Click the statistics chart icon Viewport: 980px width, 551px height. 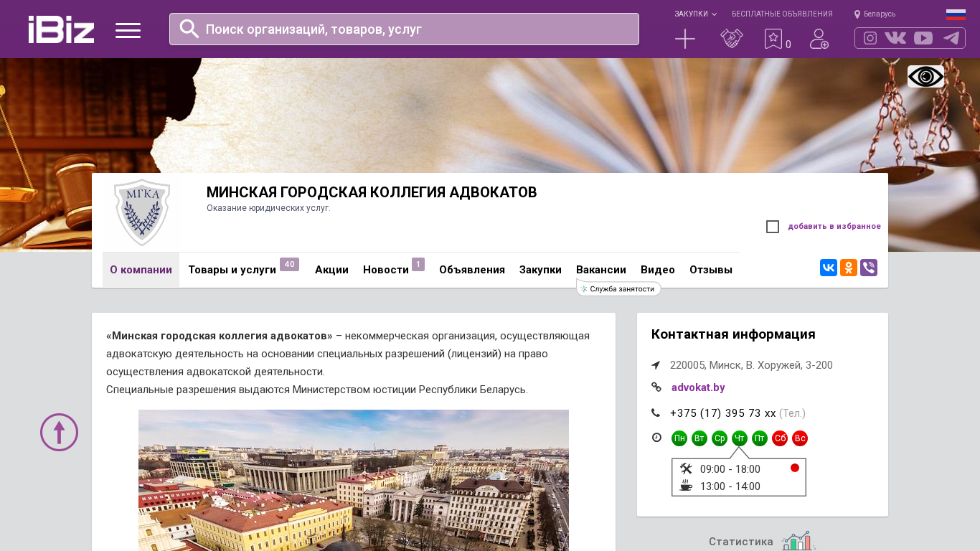click(798, 541)
